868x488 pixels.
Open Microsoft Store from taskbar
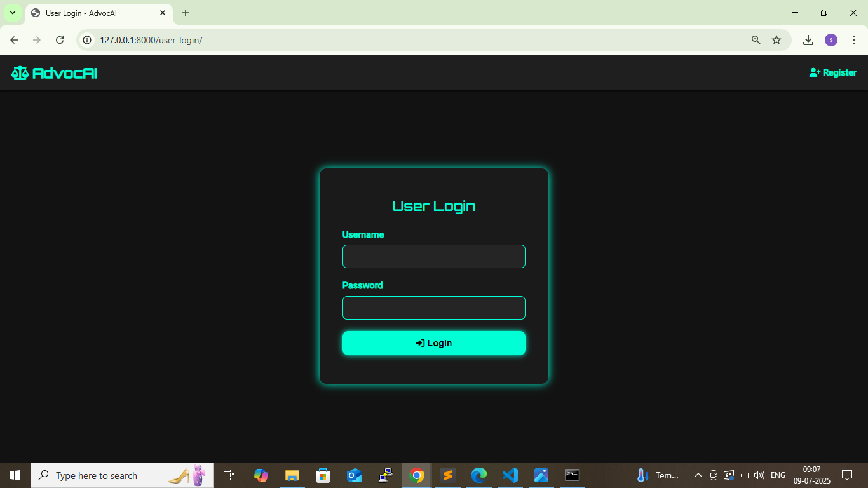[x=323, y=475]
